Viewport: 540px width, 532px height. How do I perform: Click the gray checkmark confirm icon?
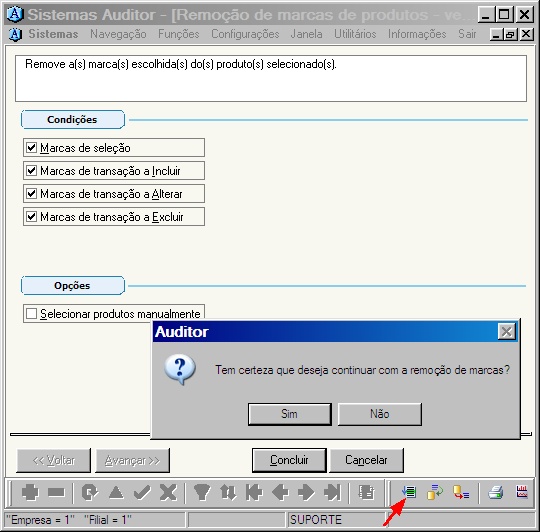(x=142, y=493)
